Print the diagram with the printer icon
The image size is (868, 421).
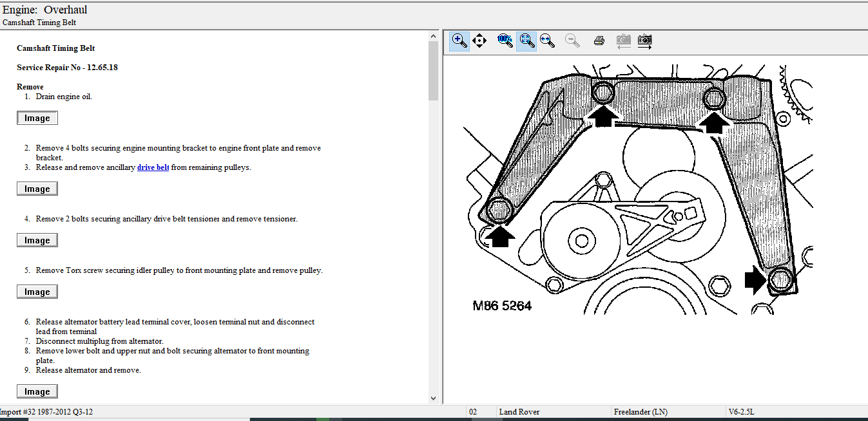coord(599,41)
